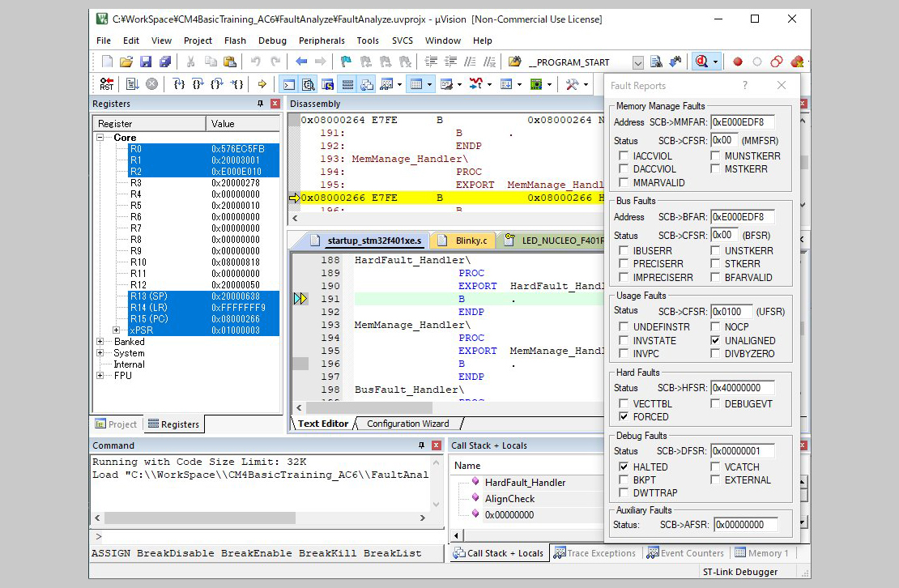Switch to the Project tab
The width and height of the screenshot is (899, 588).
117,424
